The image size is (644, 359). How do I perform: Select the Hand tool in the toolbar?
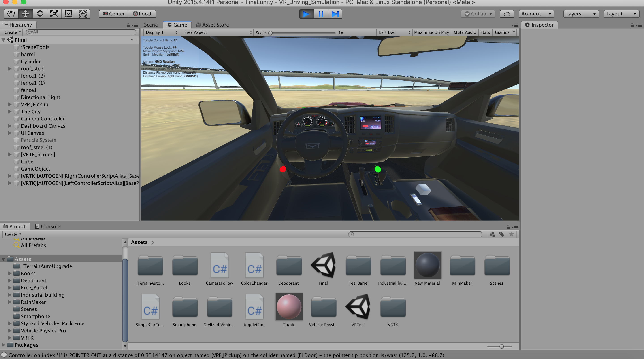click(11, 14)
